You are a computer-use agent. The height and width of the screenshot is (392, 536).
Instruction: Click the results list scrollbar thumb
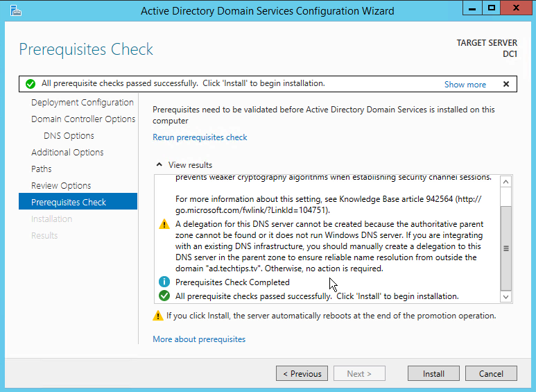pos(506,248)
